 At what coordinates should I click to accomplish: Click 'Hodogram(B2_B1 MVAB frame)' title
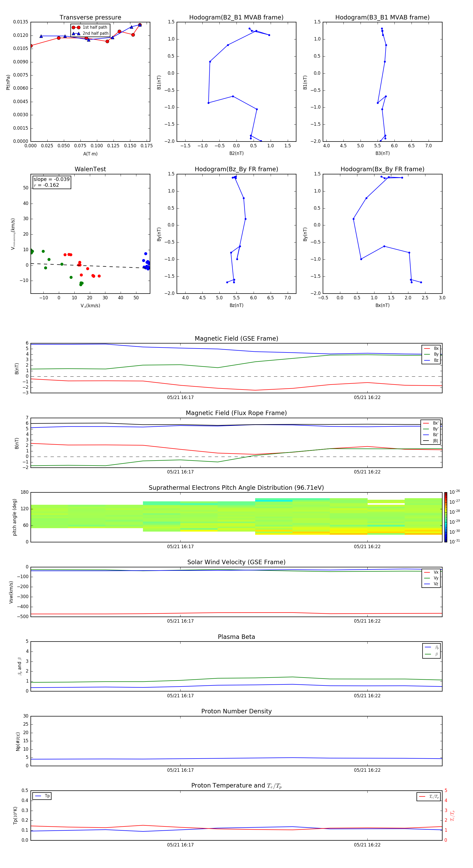click(x=236, y=18)
